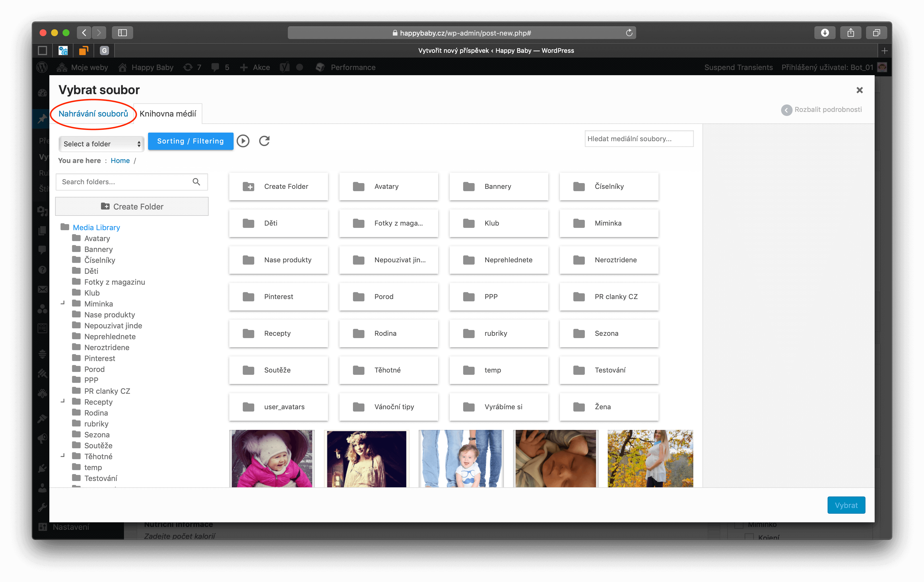Toggle the Safari sidebar icon
This screenshot has height=582, width=924.
[x=123, y=33]
